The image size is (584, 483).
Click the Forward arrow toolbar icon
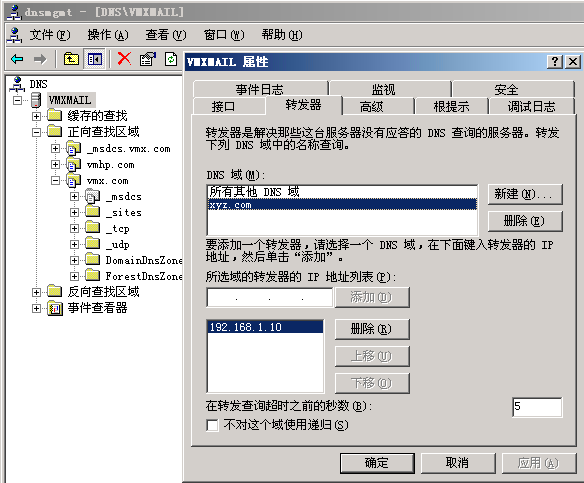tap(39, 59)
